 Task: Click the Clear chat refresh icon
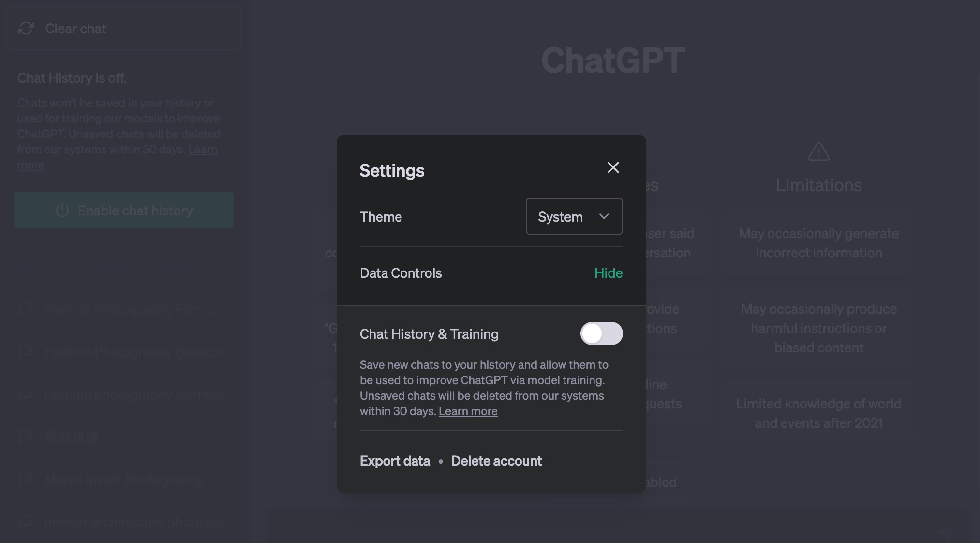point(26,29)
